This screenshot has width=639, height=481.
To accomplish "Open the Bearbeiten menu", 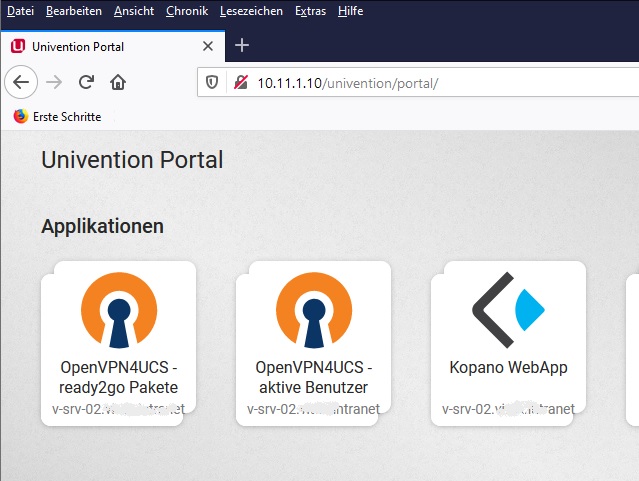I will pos(74,11).
